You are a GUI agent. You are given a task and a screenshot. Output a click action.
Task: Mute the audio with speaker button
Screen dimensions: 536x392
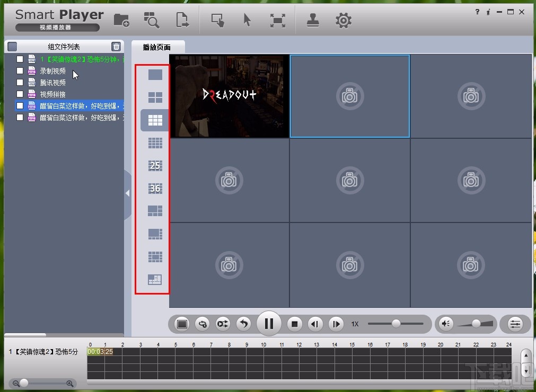pos(446,324)
